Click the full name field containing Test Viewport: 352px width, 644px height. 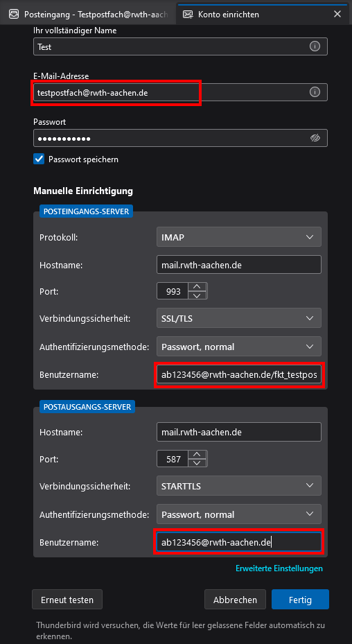180,46
